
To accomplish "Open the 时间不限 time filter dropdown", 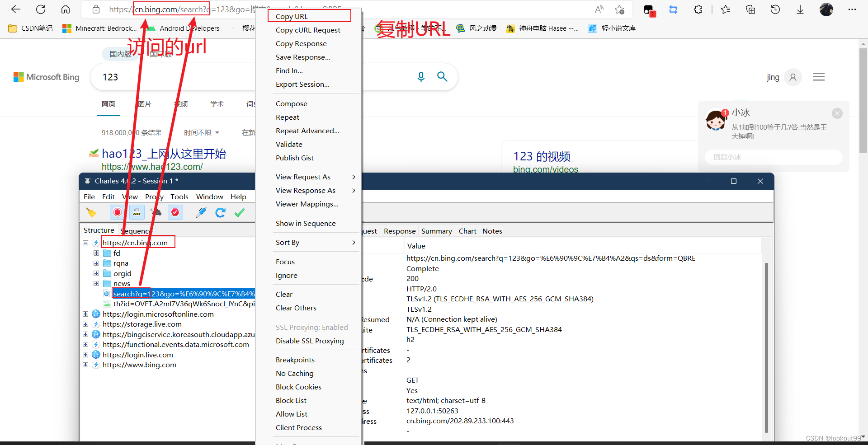I will click(202, 132).
